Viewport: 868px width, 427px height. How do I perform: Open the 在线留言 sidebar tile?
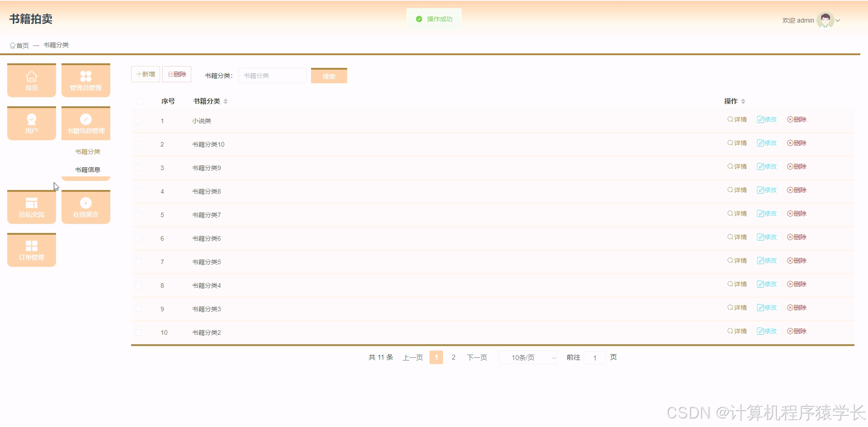coord(86,207)
